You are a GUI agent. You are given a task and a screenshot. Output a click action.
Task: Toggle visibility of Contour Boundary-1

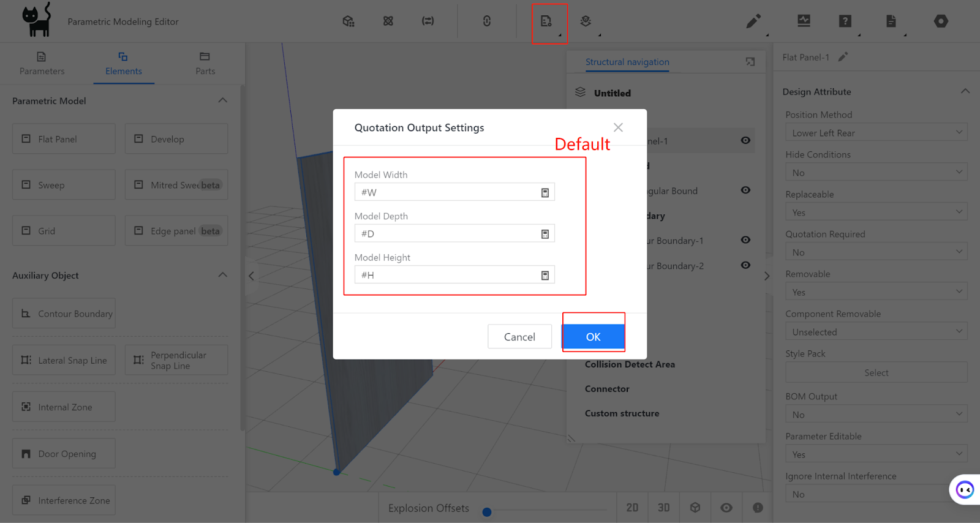[x=745, y=240]
